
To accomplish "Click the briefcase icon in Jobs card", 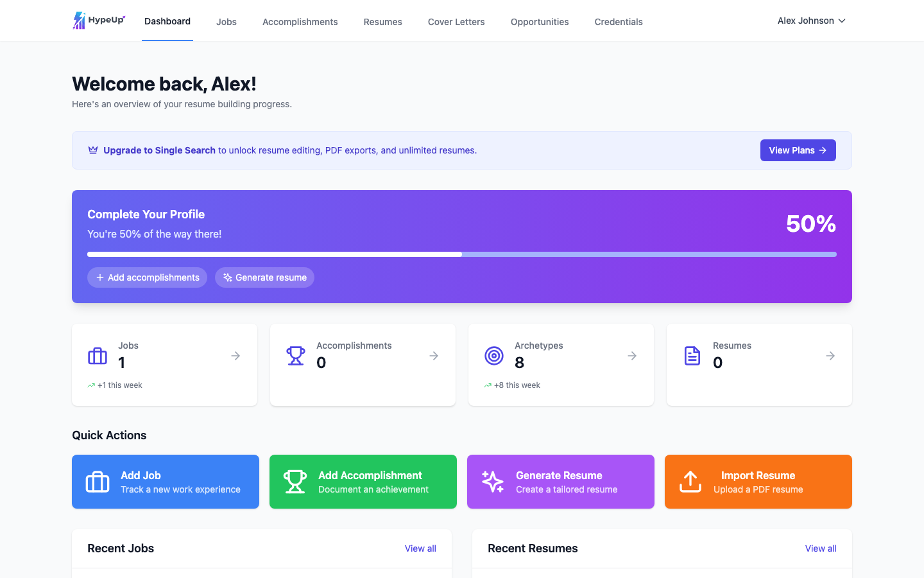I will pos(98,356).
